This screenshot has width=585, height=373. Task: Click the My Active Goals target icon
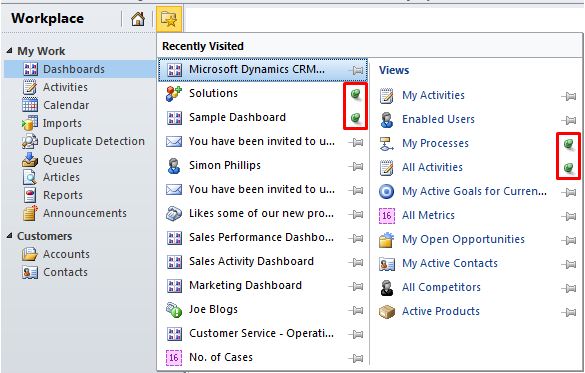point(387,191)
